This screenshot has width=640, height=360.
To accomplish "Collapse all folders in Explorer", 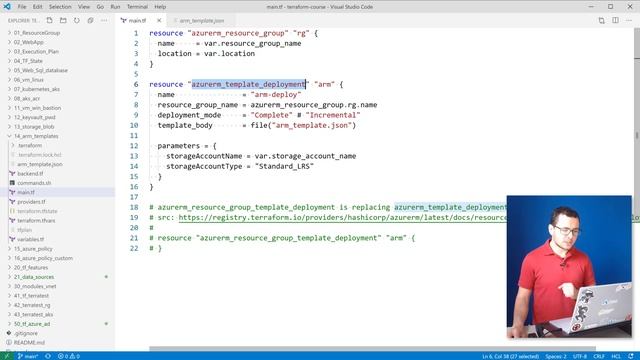I will pyautogui.click(x=90, y=20).
